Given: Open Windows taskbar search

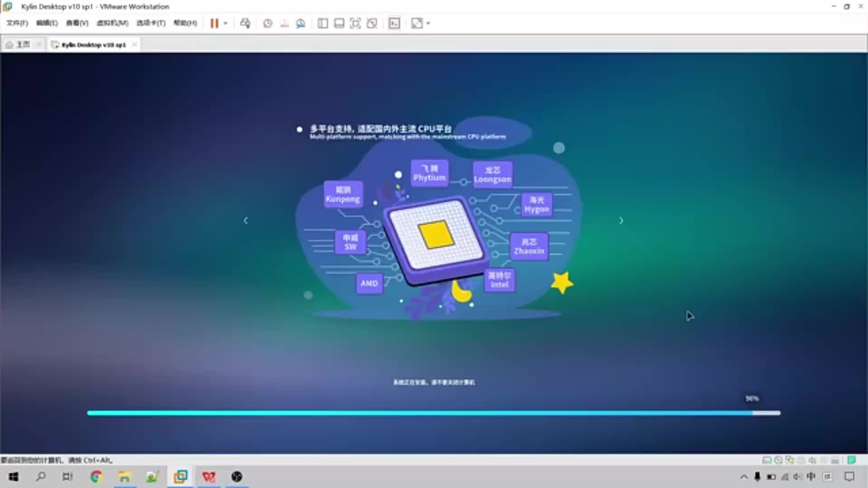Looking at the screenshot, I should (41, 477).
